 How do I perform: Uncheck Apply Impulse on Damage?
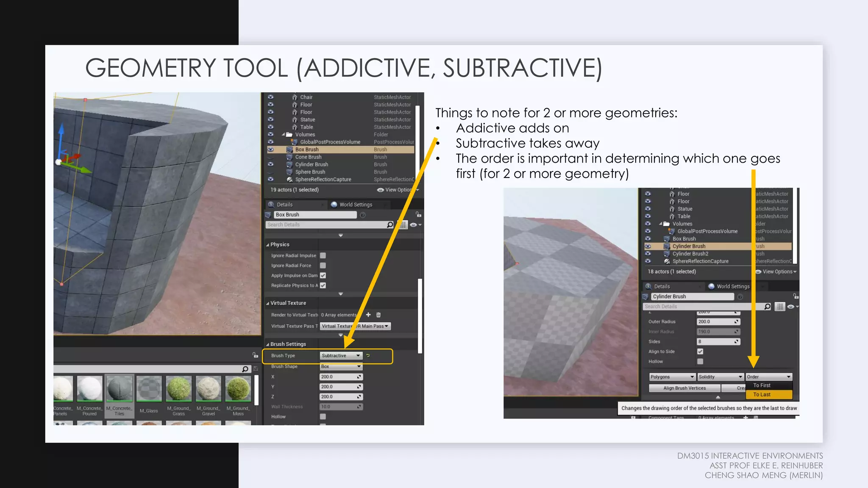click(x=323, y=275)
